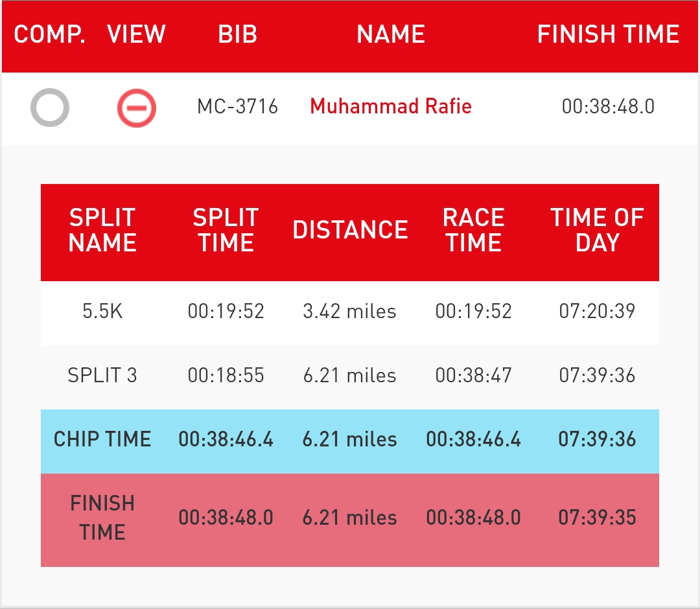700x609 pixels.
Task: Select the 5.5K split row
Action: pos(350,312)
